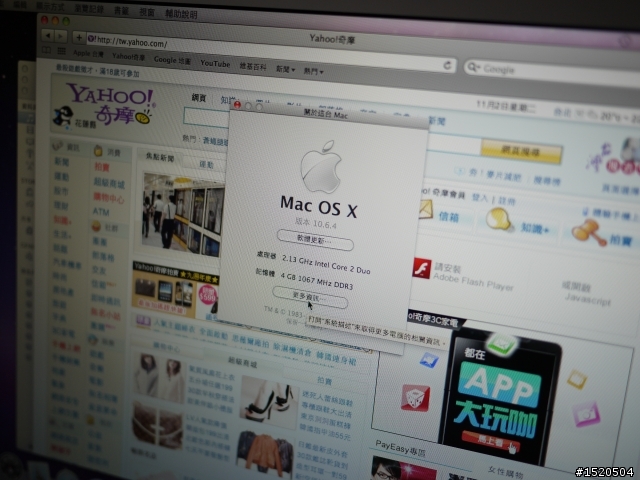Open the Yahoo!奇摩 bookmark in bookmarks bar
This screenshot has height=480, width=640.
(129, 57)
